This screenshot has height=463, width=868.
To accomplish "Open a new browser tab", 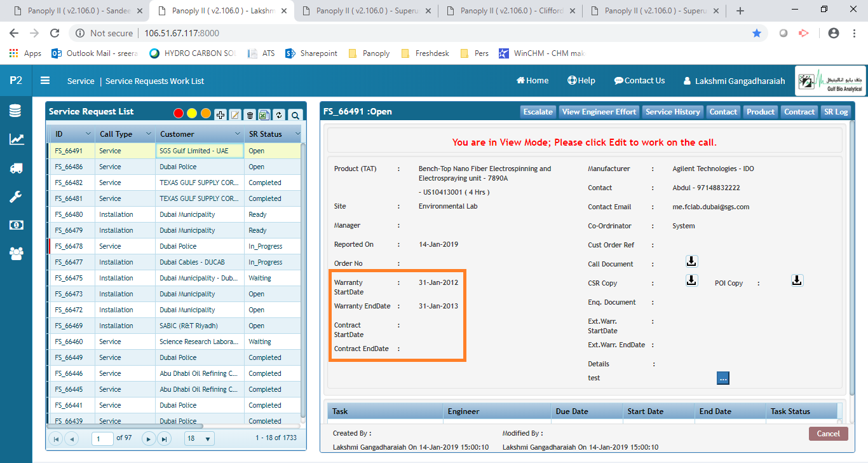I will tap(740, 11).
